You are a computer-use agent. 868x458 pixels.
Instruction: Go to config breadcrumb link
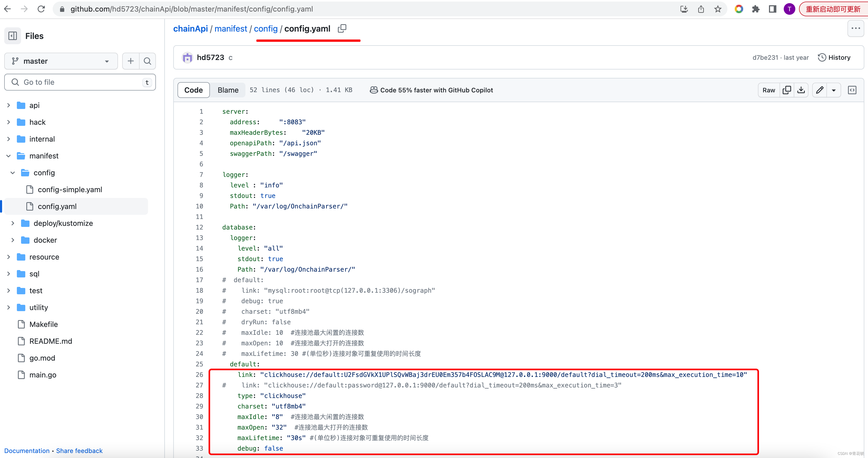coord(266,29)
